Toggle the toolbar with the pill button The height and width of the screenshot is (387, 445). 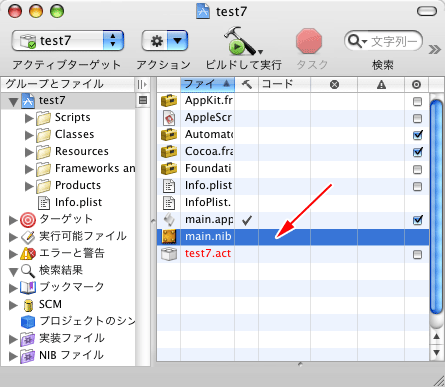click(x=427, y=11)
